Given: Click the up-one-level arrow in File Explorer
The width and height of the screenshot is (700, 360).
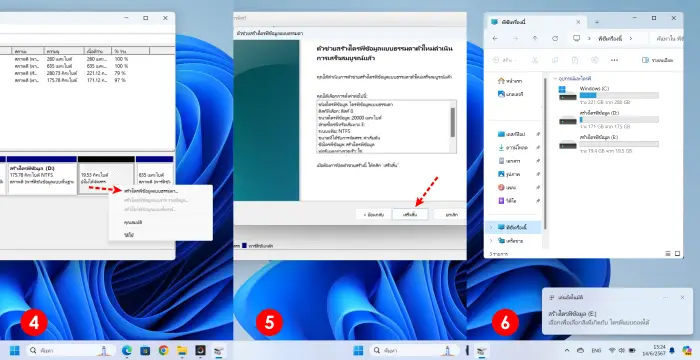Looking at the screenshot, I should (x=535, y=38).
